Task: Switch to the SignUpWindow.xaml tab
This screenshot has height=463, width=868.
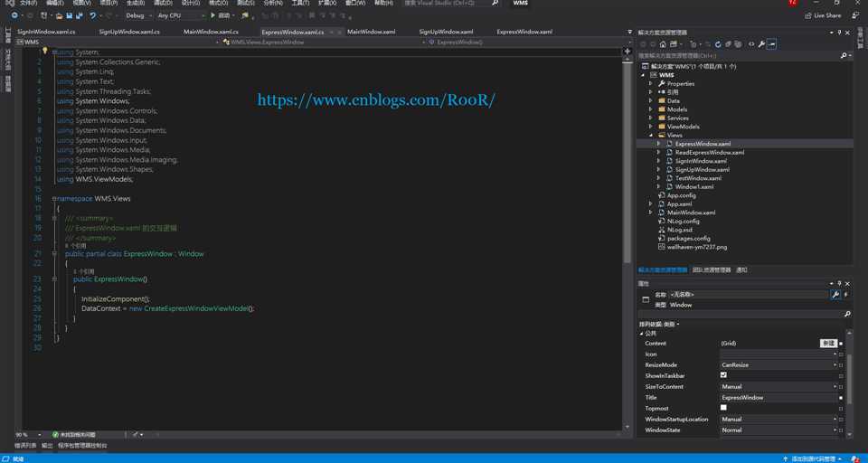Action: (x=446, y=32)
